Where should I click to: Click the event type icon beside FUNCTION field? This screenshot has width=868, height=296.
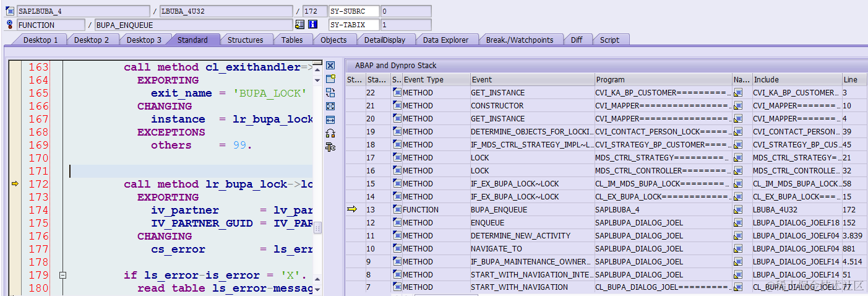click(10, 25)
